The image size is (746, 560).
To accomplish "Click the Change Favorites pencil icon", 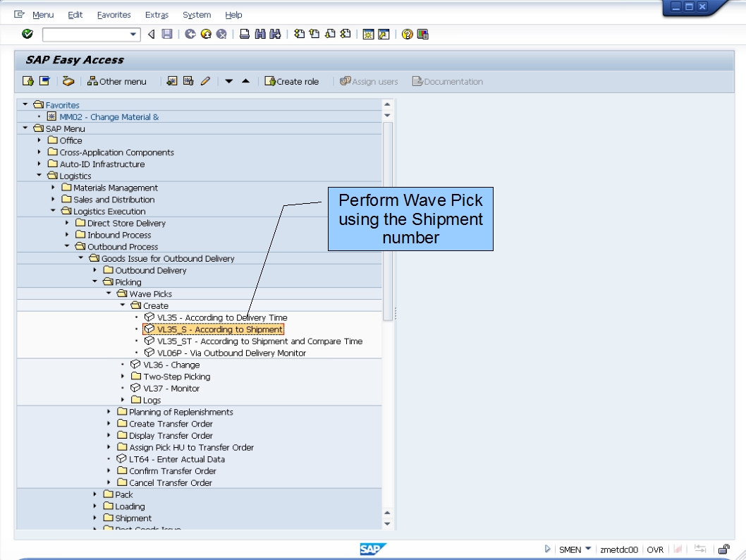I will [205, 81].
